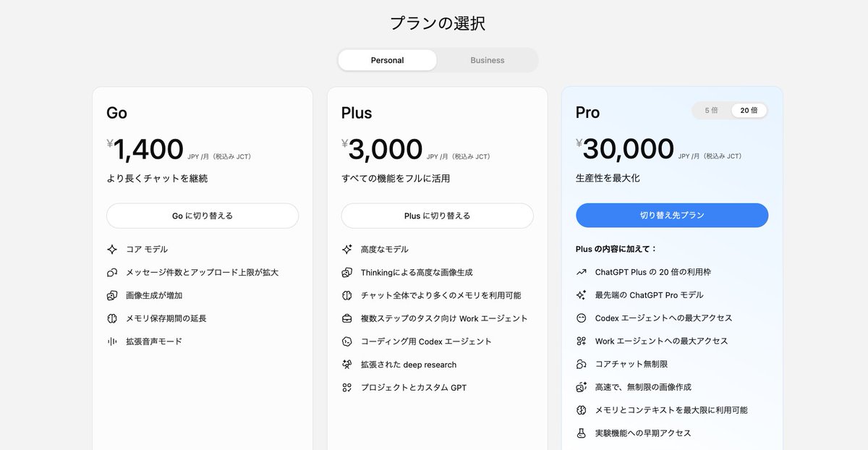Click the Go に切り替える button

pyautogui.click(x=203, y=216)
